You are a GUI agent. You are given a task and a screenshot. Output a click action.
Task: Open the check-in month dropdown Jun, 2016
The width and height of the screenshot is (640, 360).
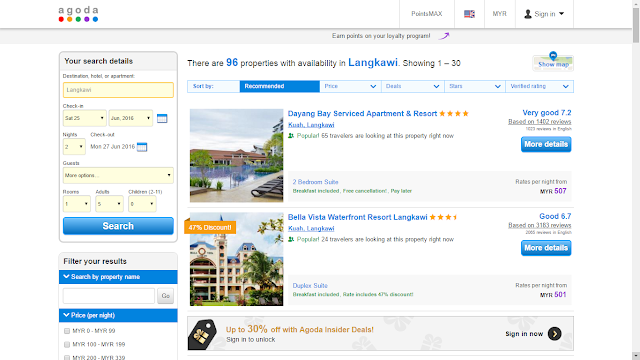131,118
